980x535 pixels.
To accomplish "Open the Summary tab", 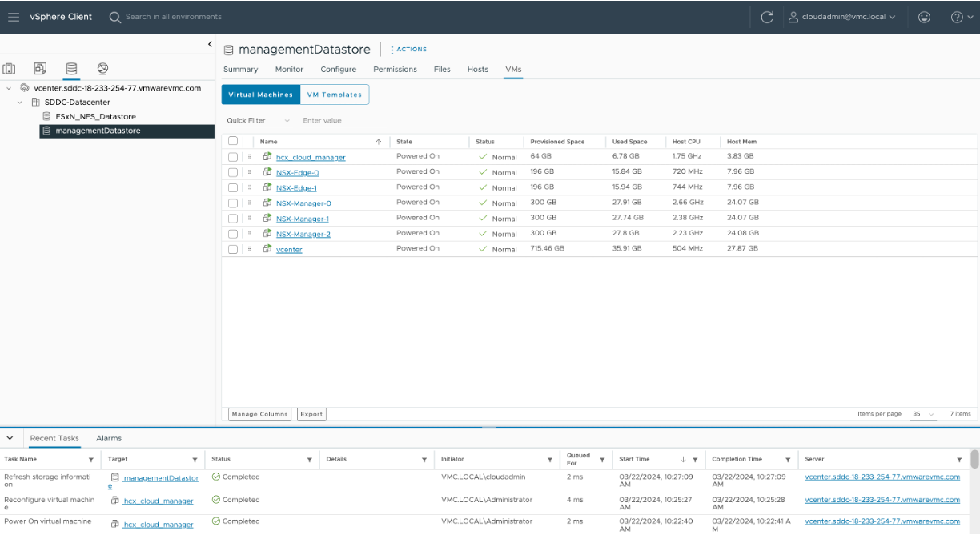I will pos(240,70).
